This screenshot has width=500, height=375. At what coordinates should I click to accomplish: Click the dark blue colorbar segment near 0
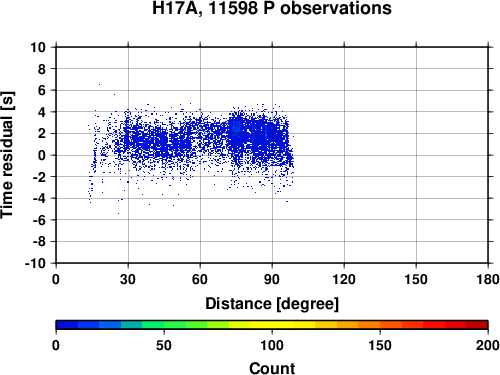[67, 325]
